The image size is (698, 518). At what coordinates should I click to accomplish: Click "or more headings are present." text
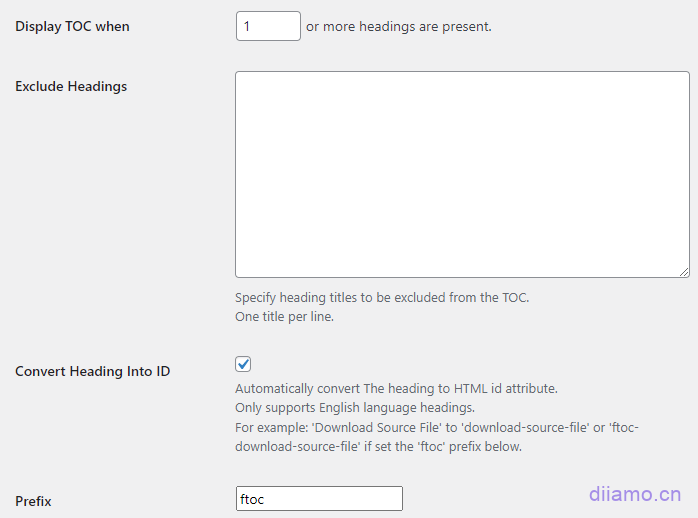pyautogui.click(x=399, y=27)
